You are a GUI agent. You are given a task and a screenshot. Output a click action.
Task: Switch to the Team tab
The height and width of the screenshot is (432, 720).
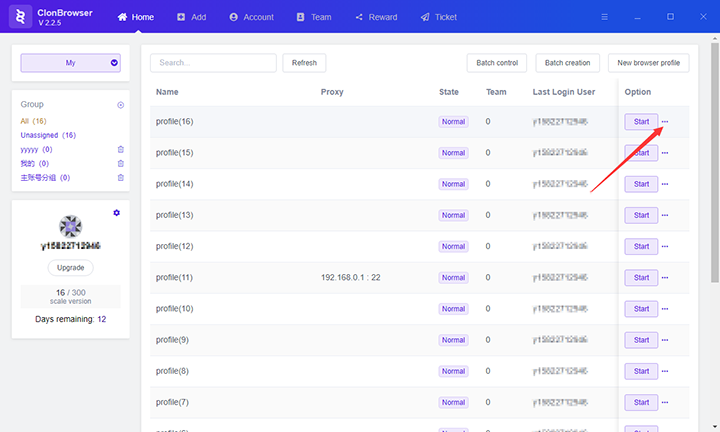[313, 17]
